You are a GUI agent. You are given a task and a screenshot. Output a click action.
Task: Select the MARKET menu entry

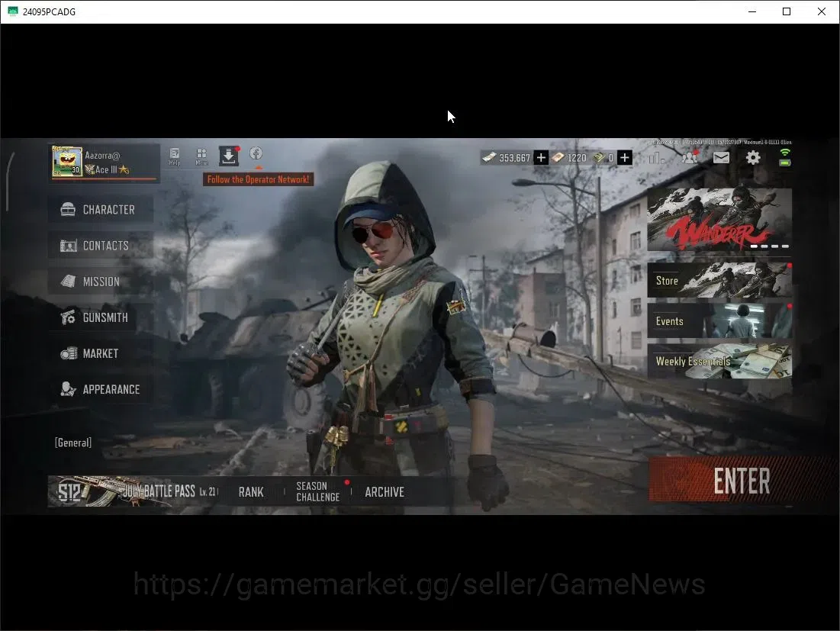101,353
